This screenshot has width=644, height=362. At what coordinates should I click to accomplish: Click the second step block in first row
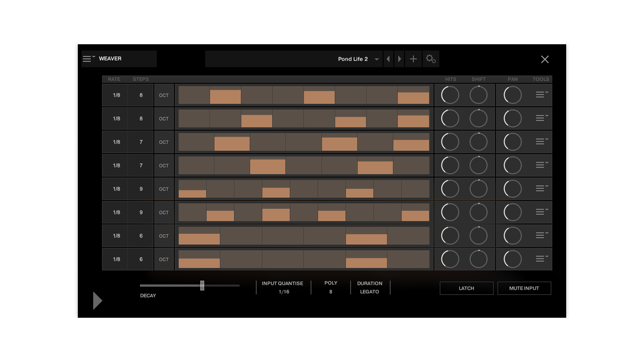pyautogui.click(x=225, y=95)
